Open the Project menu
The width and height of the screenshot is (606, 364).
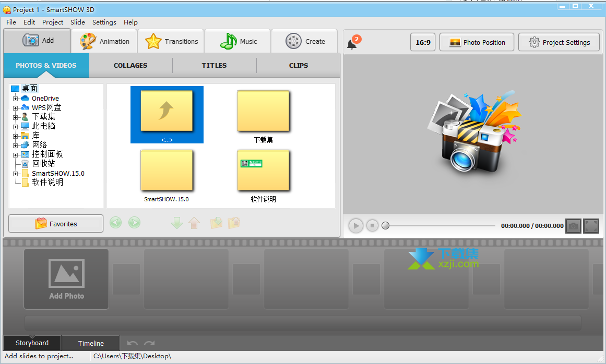click(x=53, y=22)
